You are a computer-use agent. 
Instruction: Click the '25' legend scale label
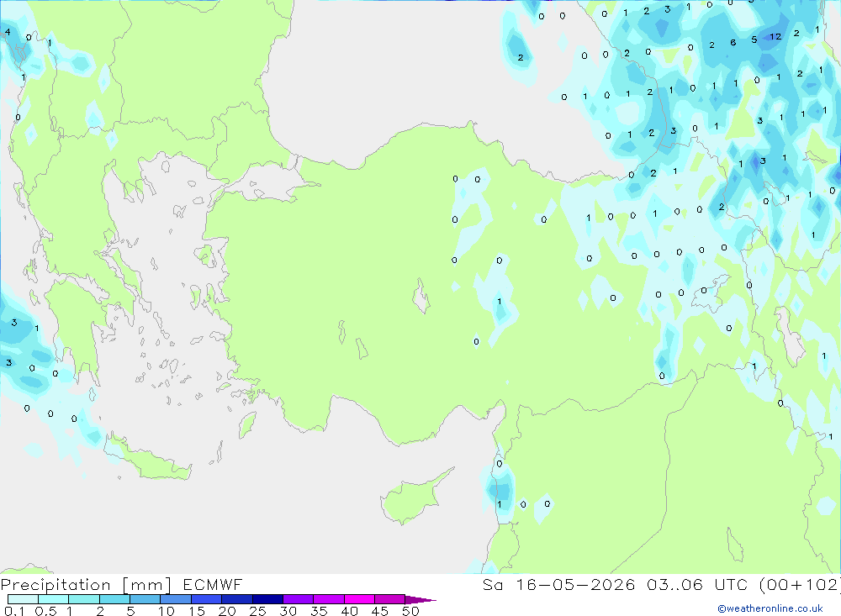point(258,611)
